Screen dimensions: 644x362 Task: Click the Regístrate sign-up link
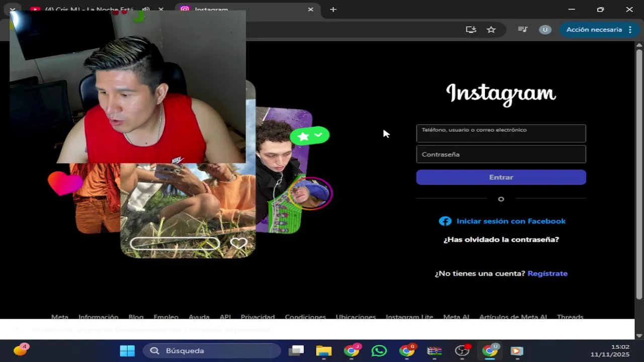pyautogui.click(x=547, y=274)
